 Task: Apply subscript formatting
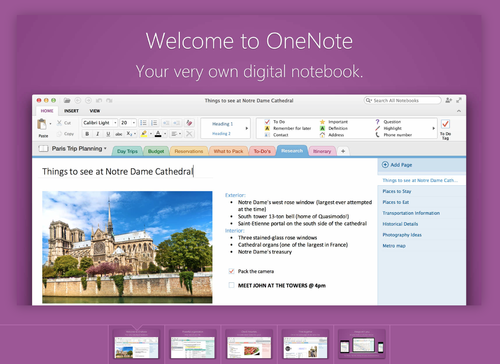coord(129,134)
